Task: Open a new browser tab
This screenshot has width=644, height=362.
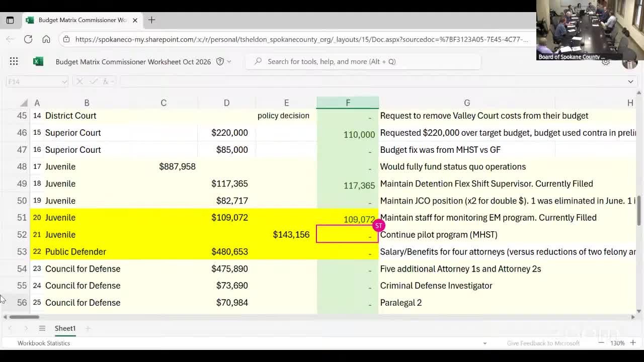Action: click(151, 20)
